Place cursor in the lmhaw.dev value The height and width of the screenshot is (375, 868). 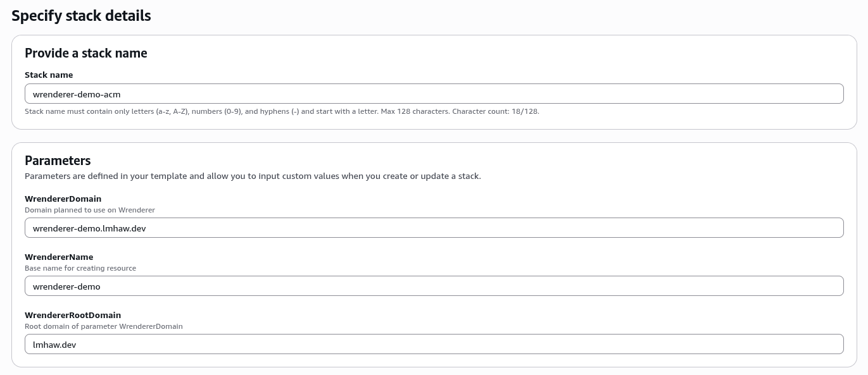(56, 344)
